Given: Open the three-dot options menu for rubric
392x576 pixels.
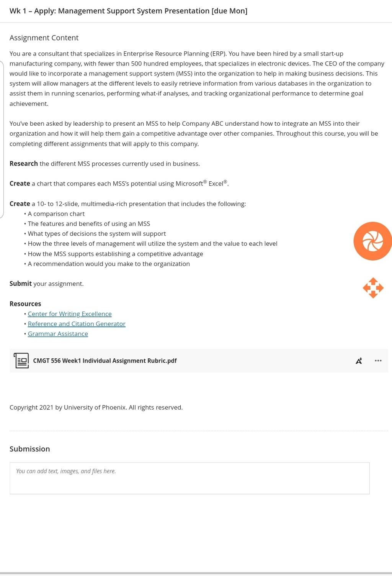Looking at the screenshot, I should [x=378, y=361].
